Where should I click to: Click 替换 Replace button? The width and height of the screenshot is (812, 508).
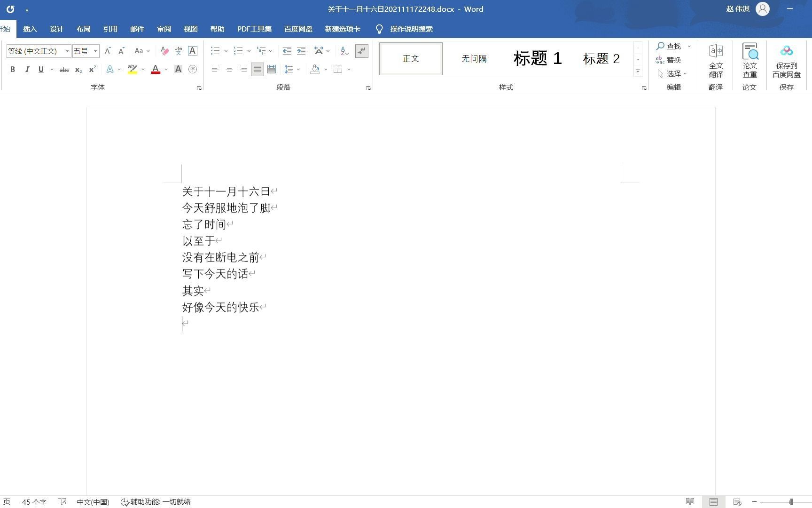(669, 60)
